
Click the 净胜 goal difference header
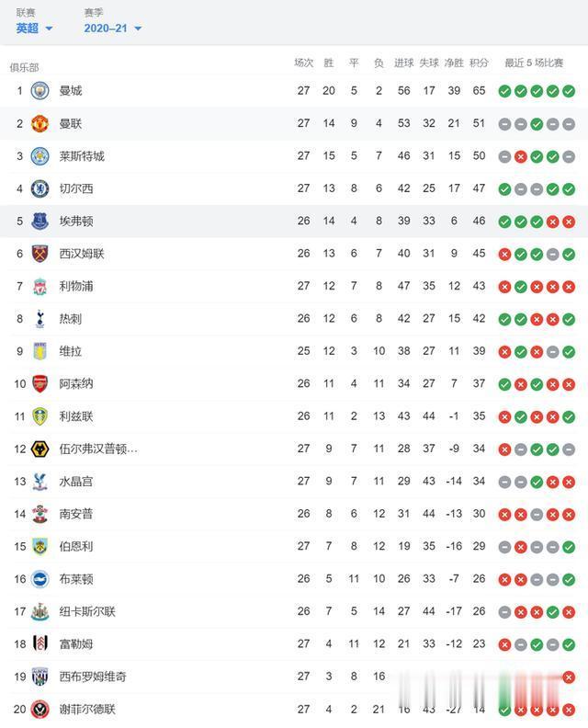point(454,63)
